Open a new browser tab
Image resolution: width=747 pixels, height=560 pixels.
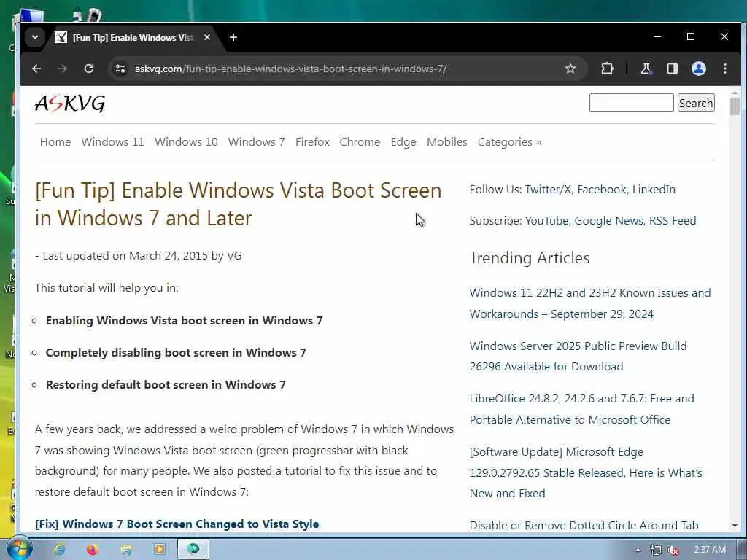click(x=233, y=37)
